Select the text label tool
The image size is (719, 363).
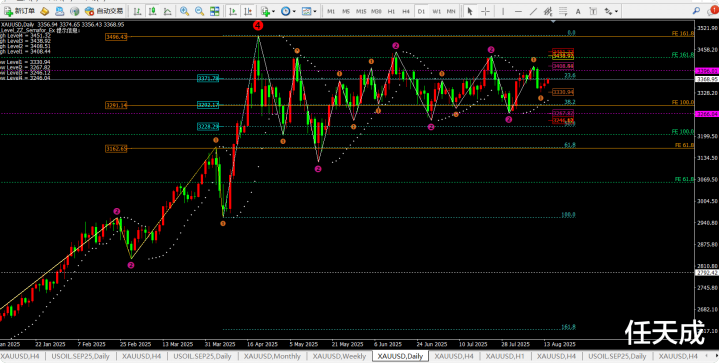pyautogui.click(x=593, y=11)
